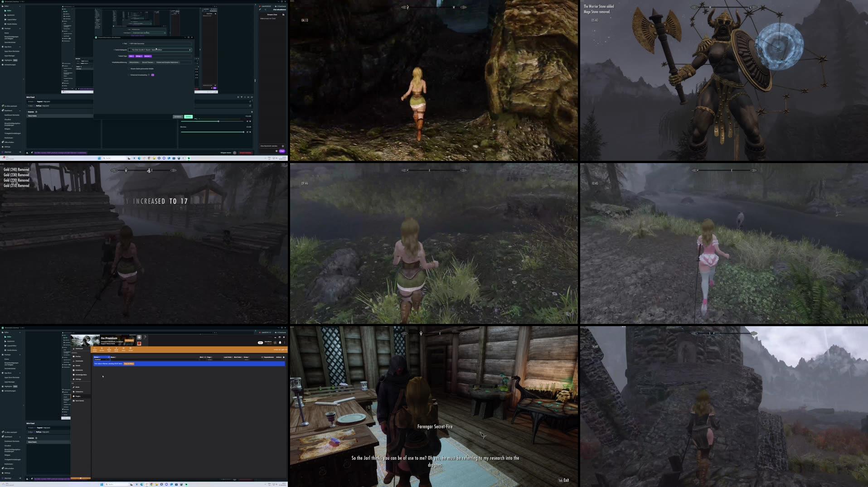
Task: Toggle the Enhanced broadcasting checkbox
Action: [129, 75]
